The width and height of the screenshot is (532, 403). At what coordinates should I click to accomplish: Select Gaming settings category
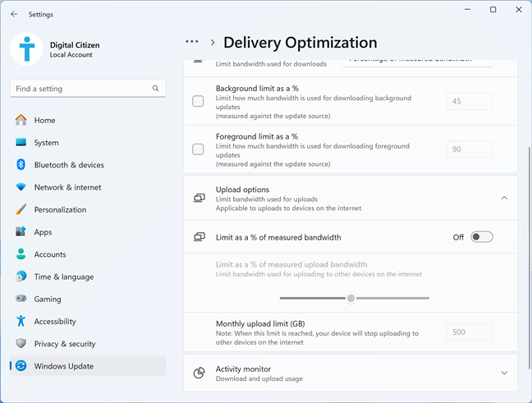click(88, 299)
